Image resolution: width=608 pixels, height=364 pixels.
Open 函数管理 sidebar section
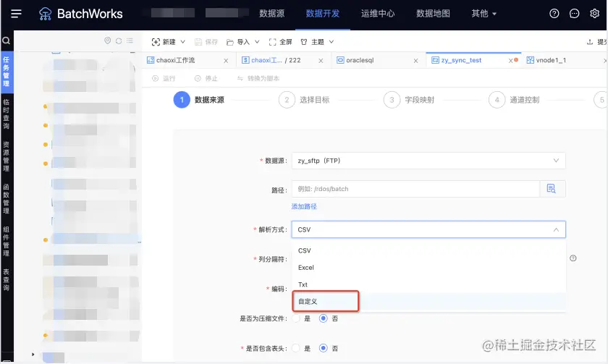click(7, 199)
